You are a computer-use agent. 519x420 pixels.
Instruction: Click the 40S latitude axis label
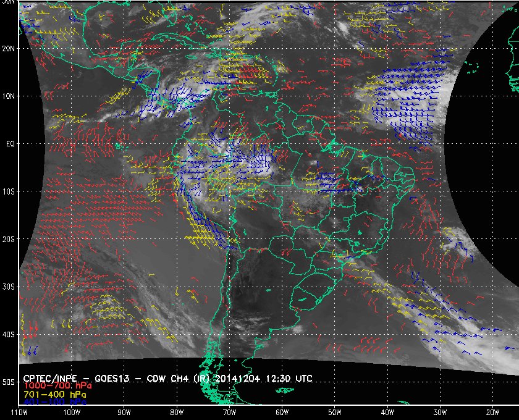[8, 334]
